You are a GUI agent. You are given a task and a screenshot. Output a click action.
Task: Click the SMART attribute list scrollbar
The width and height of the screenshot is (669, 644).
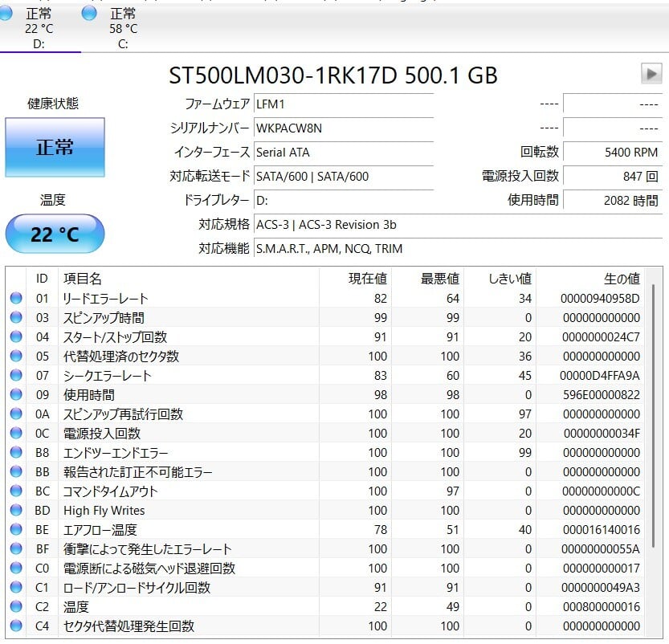point(653,401)
